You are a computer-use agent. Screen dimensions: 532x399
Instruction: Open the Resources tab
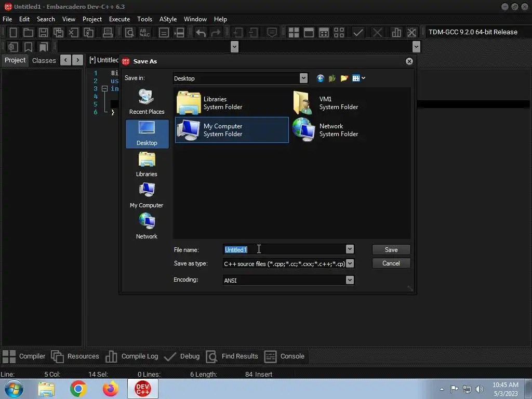click(x=75, y=356)
